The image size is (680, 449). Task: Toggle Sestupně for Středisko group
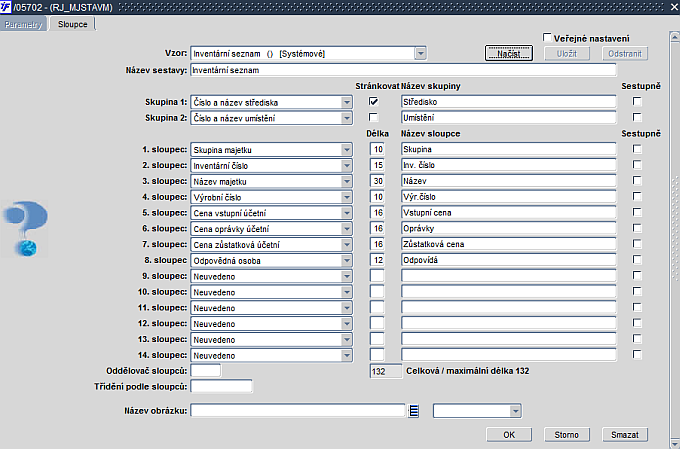pyautogui.click(x=637, y=102)
